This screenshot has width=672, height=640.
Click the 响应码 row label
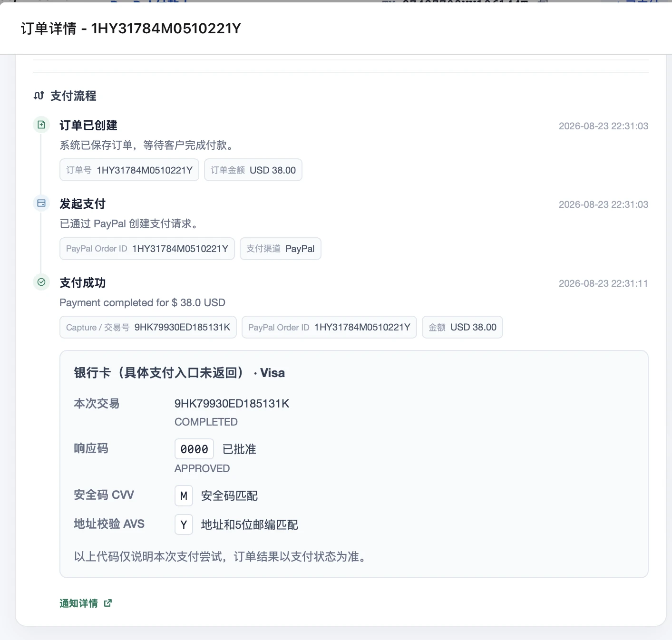pos(91,448)
